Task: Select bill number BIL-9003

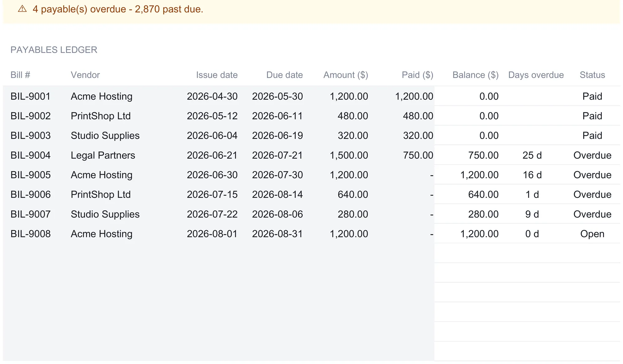Action: click(x=31, y=136)
